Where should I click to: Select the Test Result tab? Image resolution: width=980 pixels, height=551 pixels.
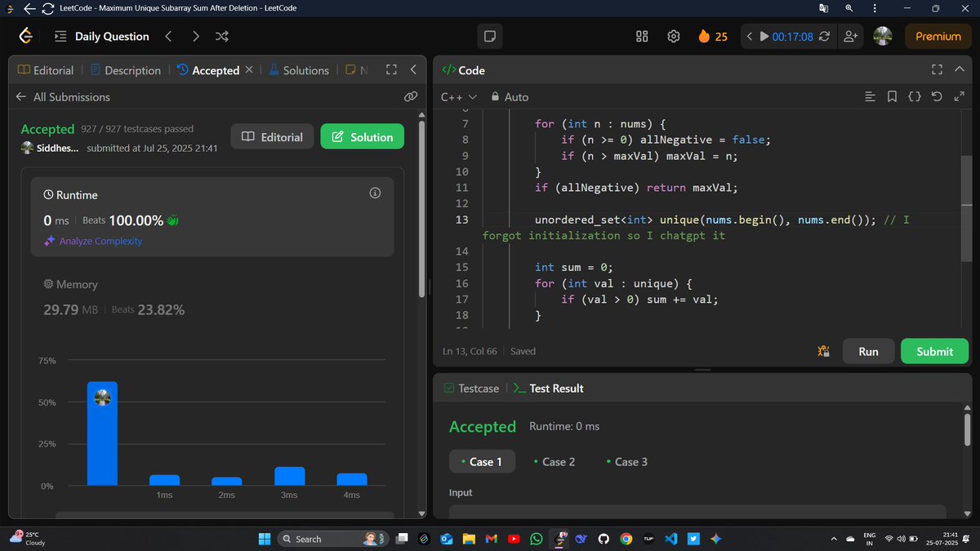point(549,389)
